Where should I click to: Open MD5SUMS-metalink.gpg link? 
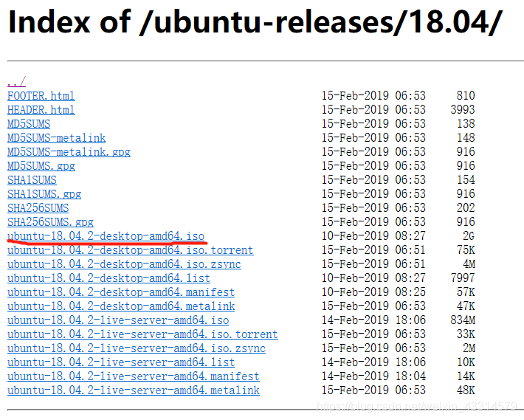69,152
